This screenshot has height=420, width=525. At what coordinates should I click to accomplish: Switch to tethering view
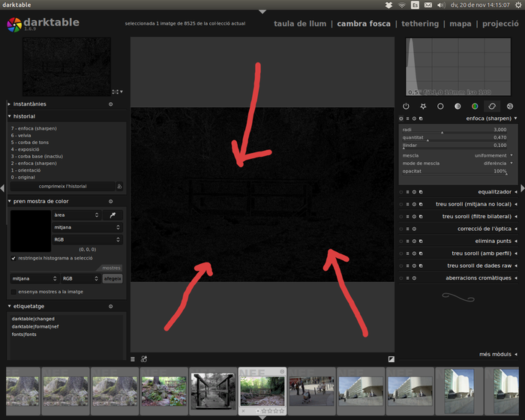pos(420,24)
